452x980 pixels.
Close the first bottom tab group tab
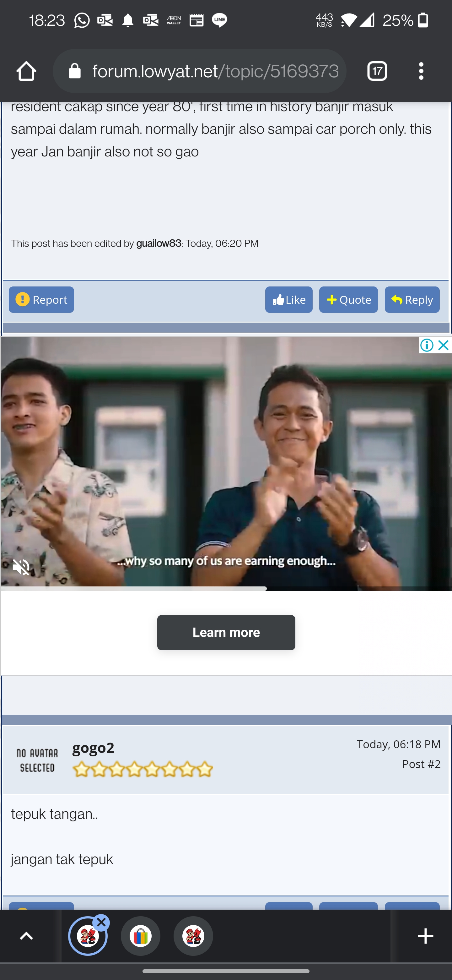click(101, 922)
